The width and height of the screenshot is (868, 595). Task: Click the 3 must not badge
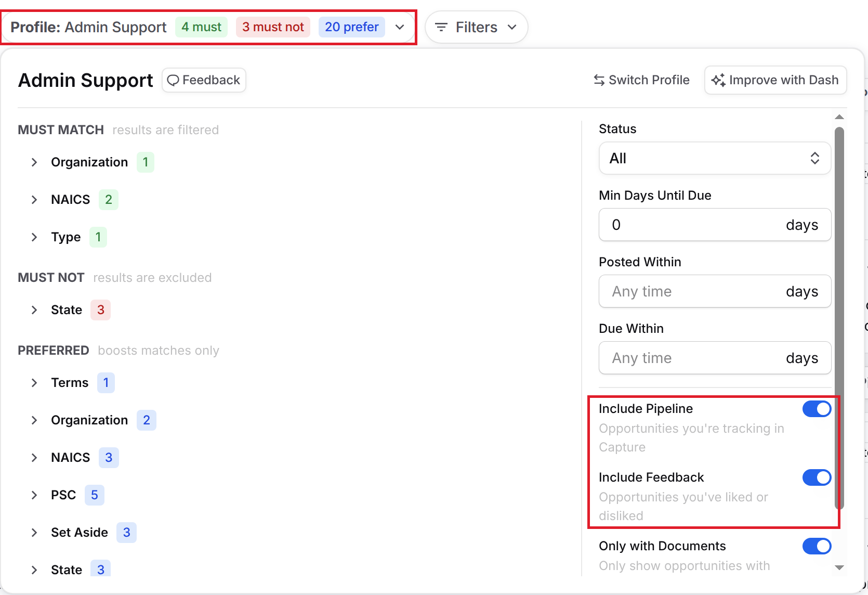[x=273, y=27]
